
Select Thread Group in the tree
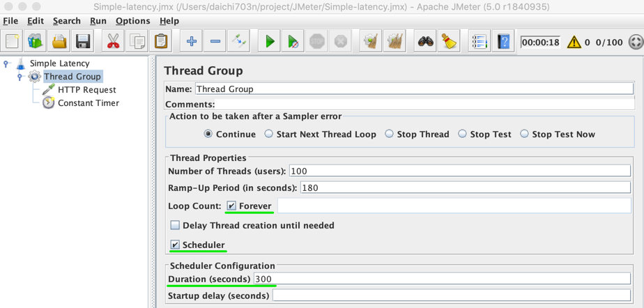[x=72, y=77]
